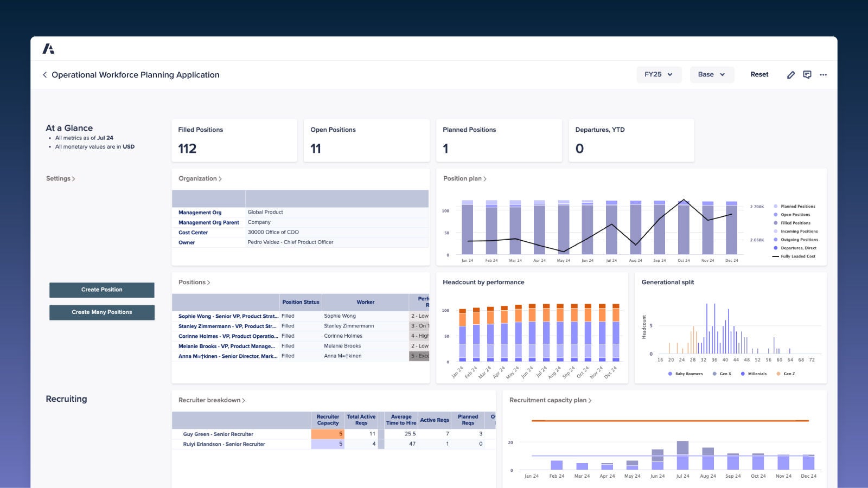Image resolution: width=868 pixels, height=488 pixels.
Task: Open the comments icon in the header
Action: (807, 75)
